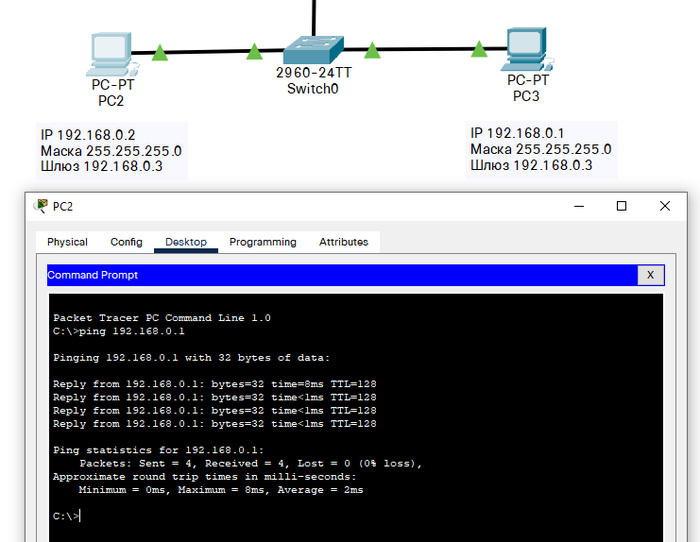This screenshot has height=542, width=700.
Task: Click the 2960-24TT Switch0 device icon
Action: click(313, 50)
